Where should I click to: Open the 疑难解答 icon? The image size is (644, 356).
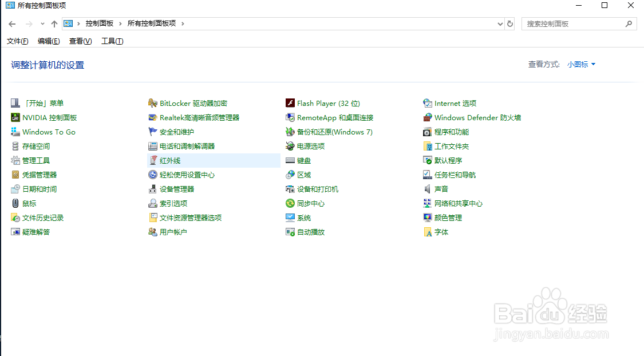[x=15, y=232]
